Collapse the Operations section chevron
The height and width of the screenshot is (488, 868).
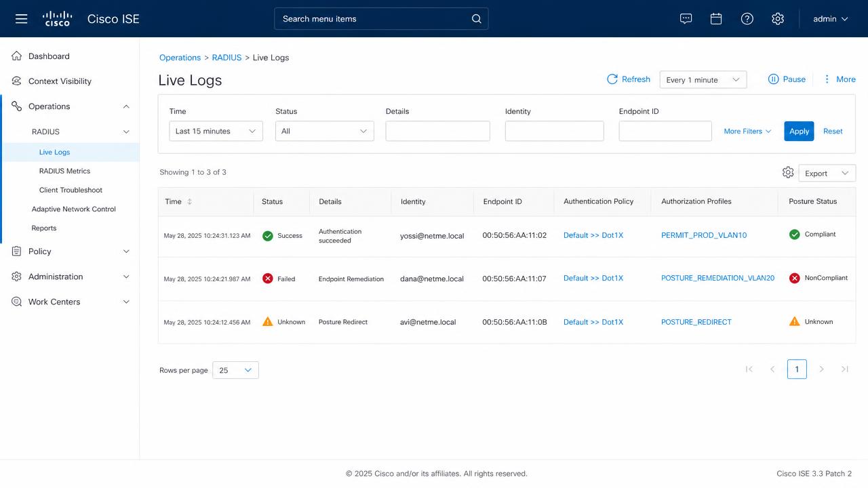126,106
